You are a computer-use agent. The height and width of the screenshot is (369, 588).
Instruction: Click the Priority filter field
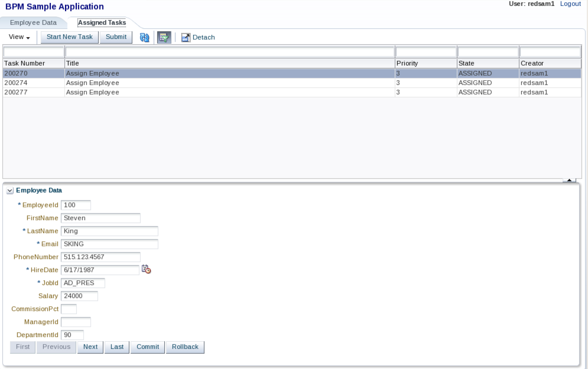point(426,52)
